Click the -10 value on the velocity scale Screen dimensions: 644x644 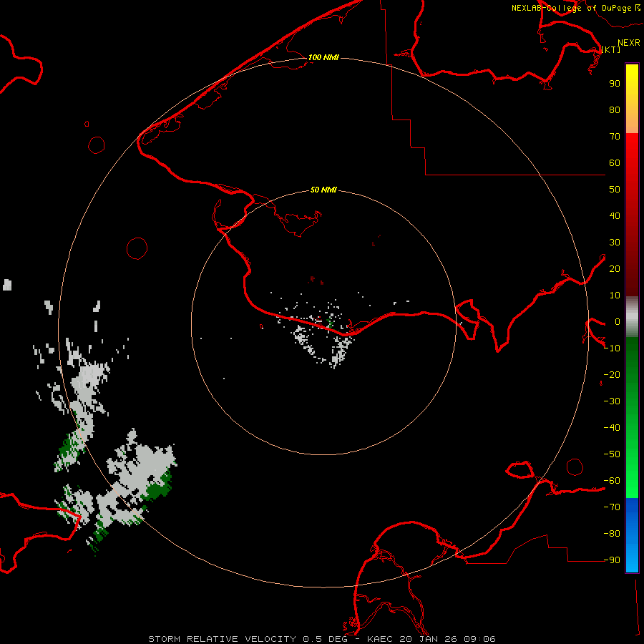point(612,348)
